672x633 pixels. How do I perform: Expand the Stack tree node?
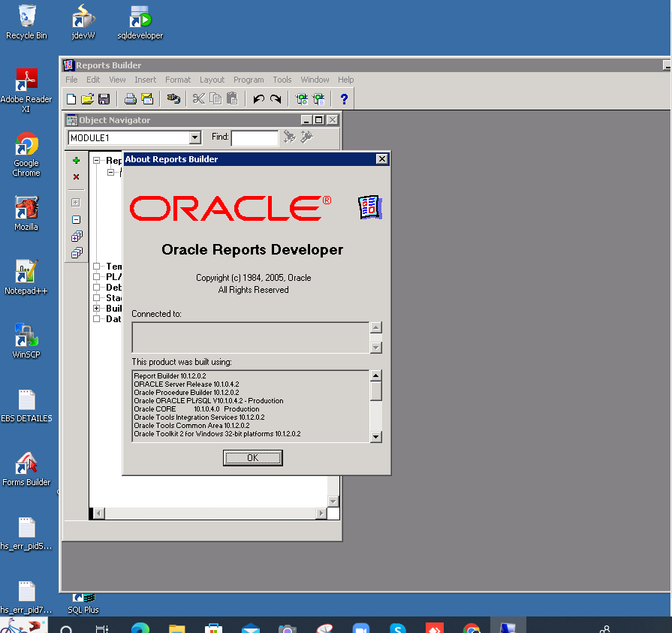tap(96, 297)
